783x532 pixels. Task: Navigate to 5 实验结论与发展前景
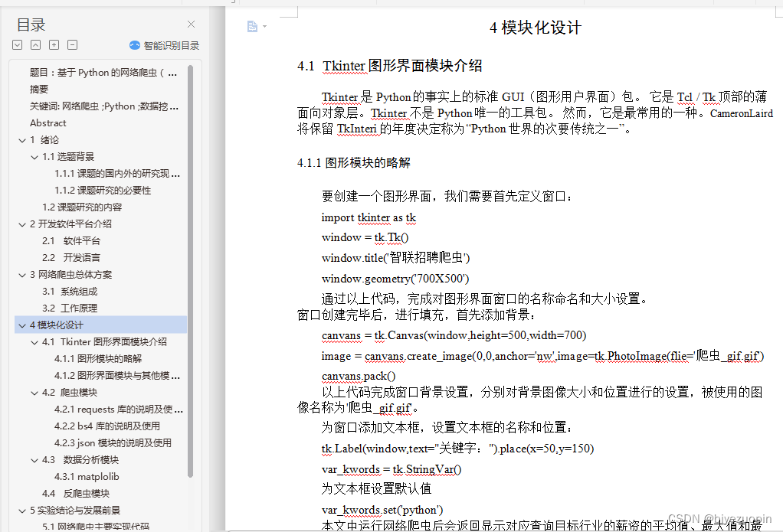(x=75, y=511)
